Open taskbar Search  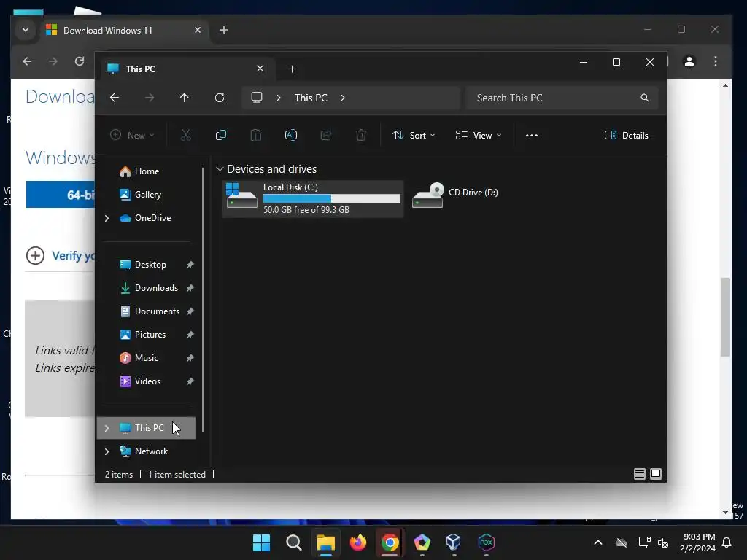point(293,542)
